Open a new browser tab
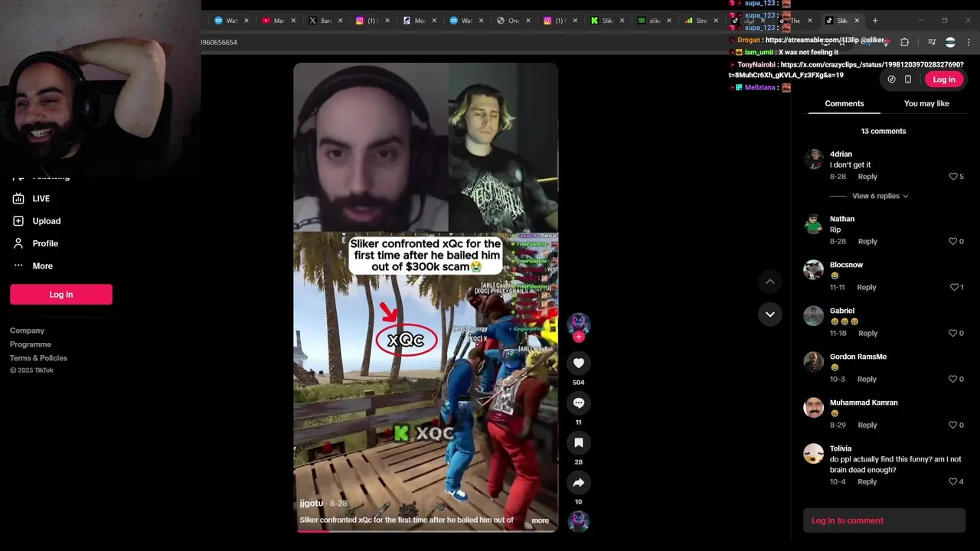 click(875, 21)
